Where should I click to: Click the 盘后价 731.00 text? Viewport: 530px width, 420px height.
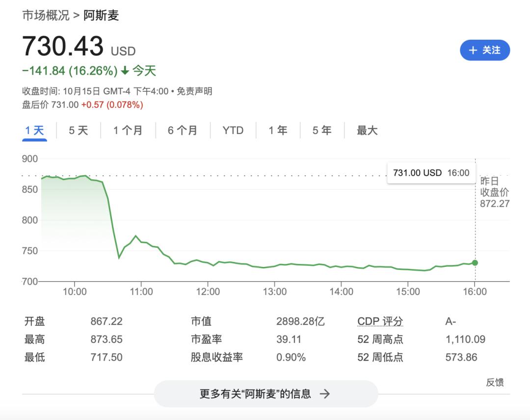51,105
